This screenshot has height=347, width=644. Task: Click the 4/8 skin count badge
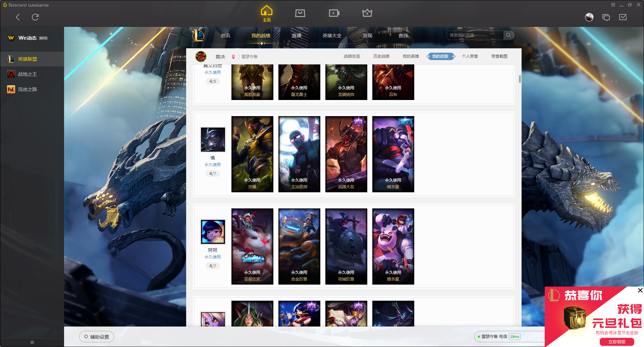coord(213,81)
